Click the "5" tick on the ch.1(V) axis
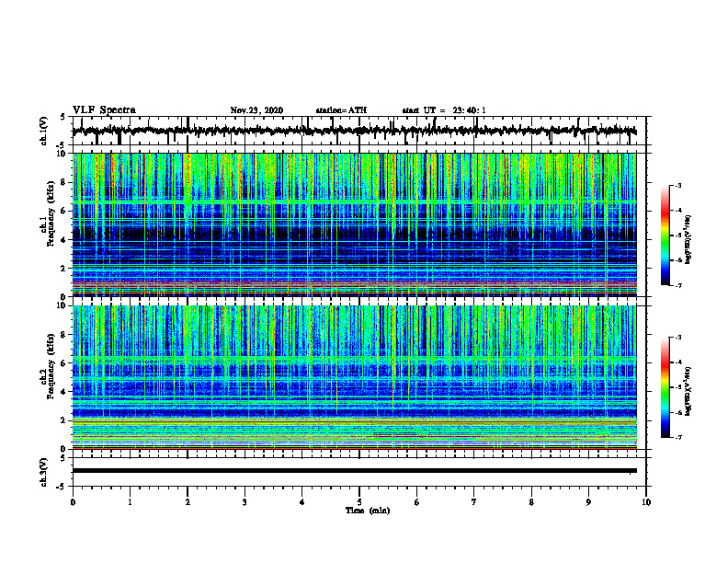The image size is (728, 563). pos(63,117)
